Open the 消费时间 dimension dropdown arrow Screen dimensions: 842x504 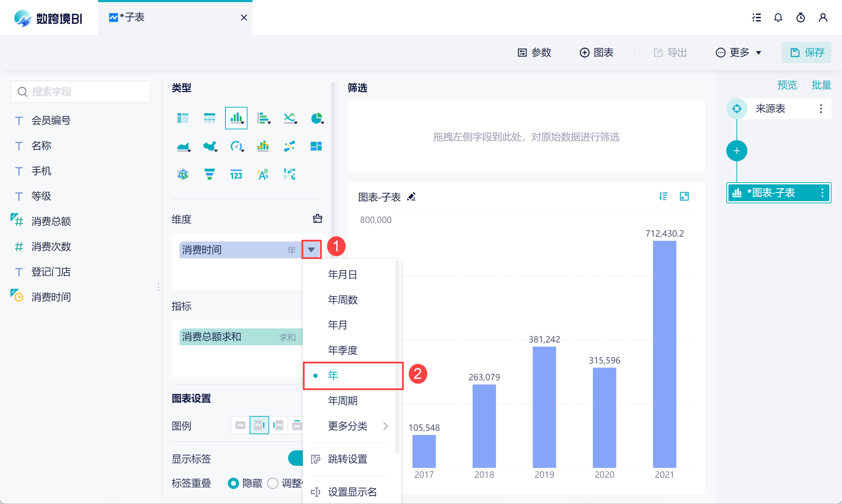(x=311, y=250)
